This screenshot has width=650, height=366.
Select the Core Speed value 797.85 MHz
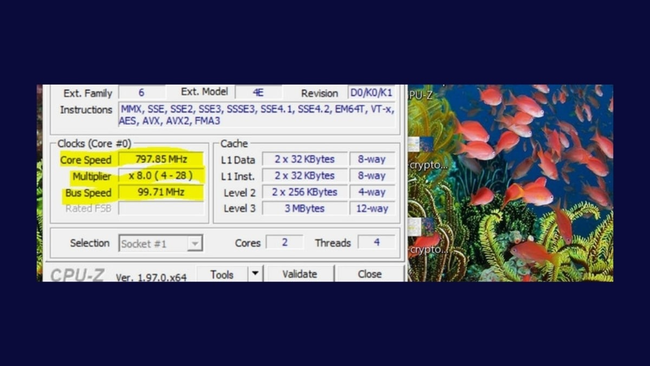pos(161,159)
